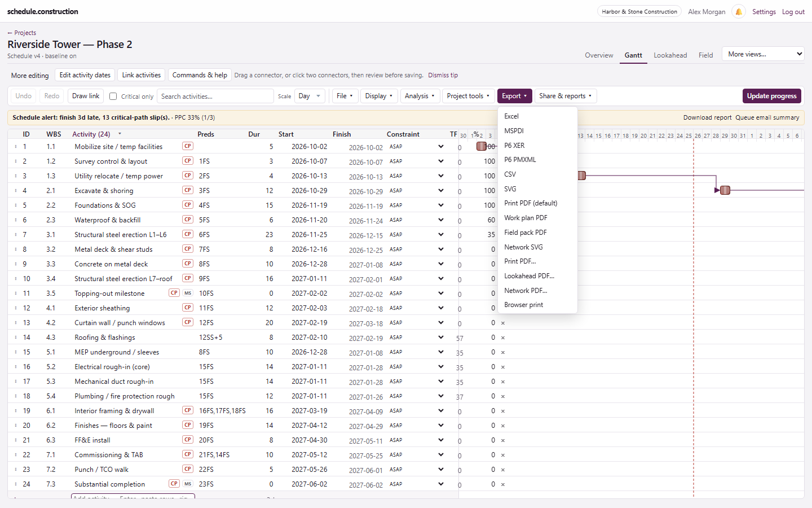Select the Gantt bar in Excavate & shoring row

click(x=725, y=190)
